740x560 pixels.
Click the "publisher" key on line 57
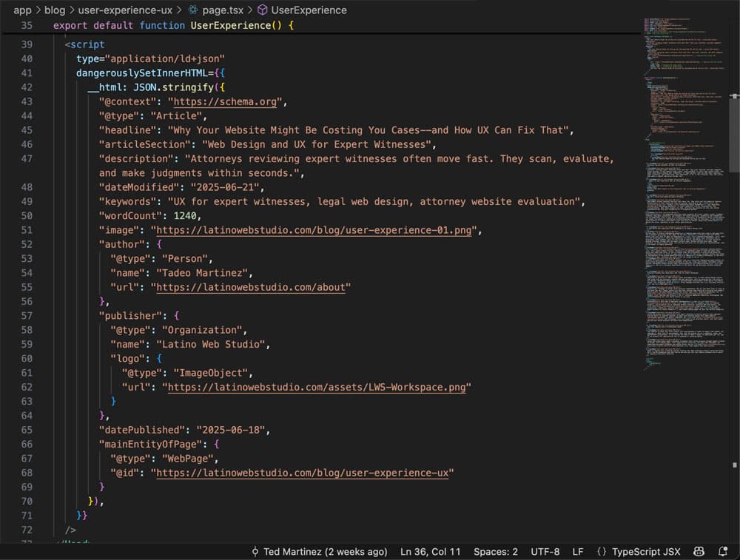tap(130, 316)
